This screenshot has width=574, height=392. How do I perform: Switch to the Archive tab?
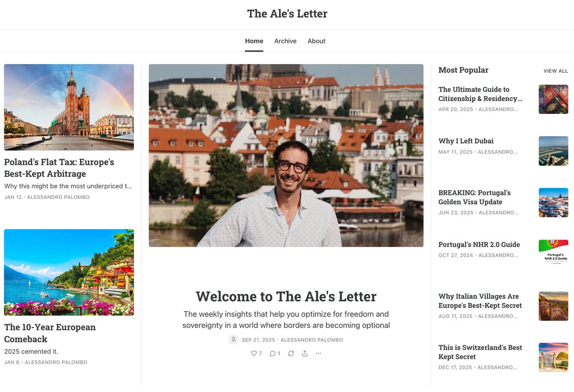[285, 41]
